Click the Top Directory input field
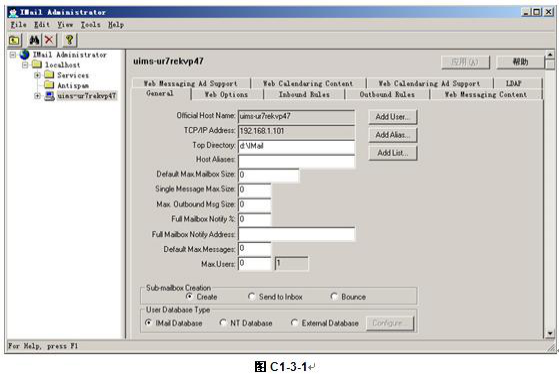 coord(296,146)
